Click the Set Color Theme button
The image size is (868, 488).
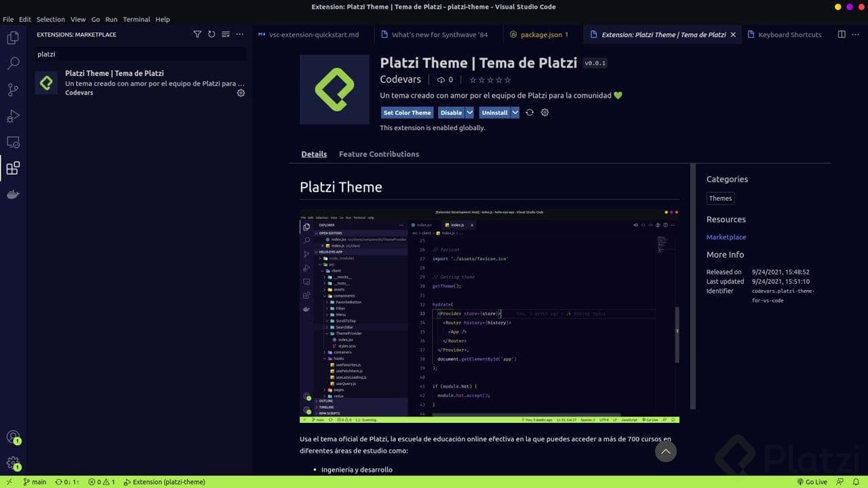[x=407, y=113]
